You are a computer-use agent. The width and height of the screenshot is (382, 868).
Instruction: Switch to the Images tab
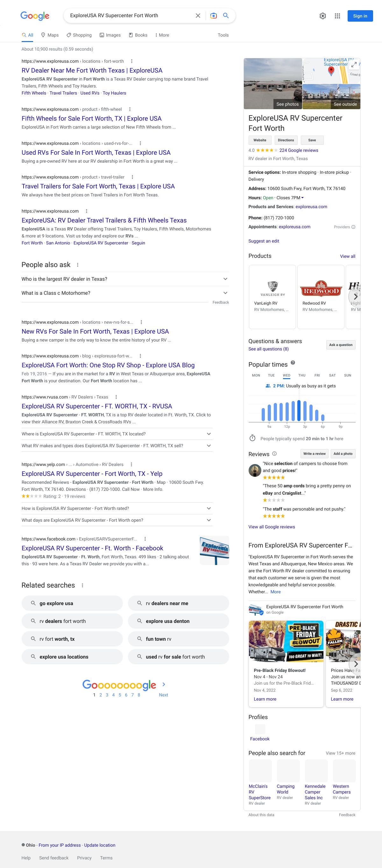pyautogui.click(x=110, y=35)
